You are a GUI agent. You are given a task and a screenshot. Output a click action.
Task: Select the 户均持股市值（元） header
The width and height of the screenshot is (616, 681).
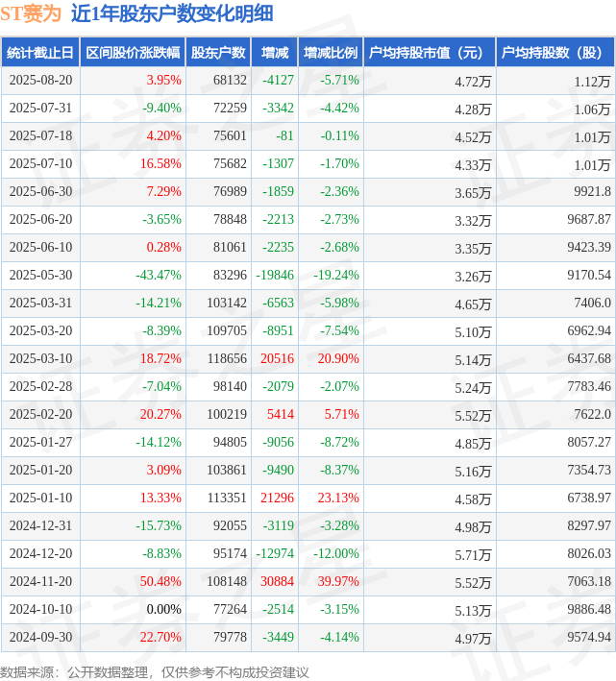[429, 53]
